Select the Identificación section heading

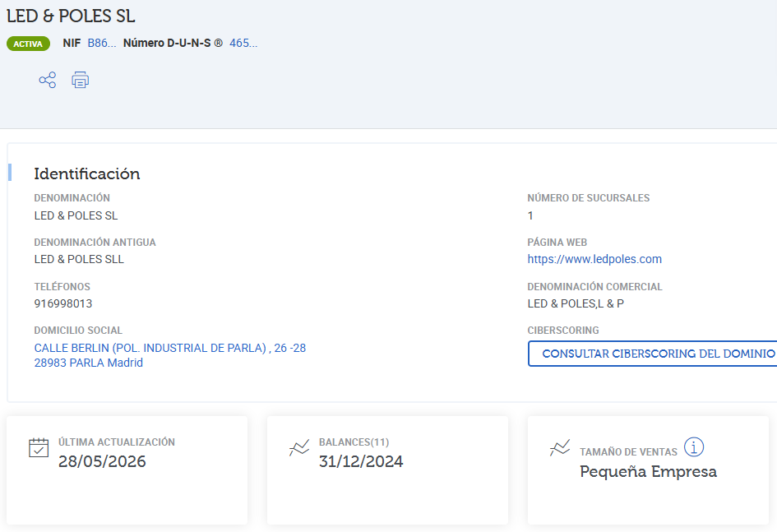[x=86, y=173]
